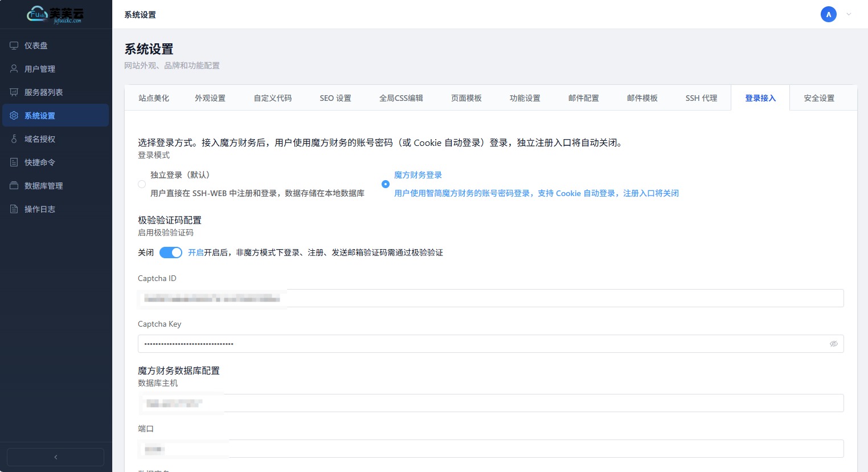Select 魔方财务登录 radio button
Viewport: 868px width, 472px height.
click(386, 184)
